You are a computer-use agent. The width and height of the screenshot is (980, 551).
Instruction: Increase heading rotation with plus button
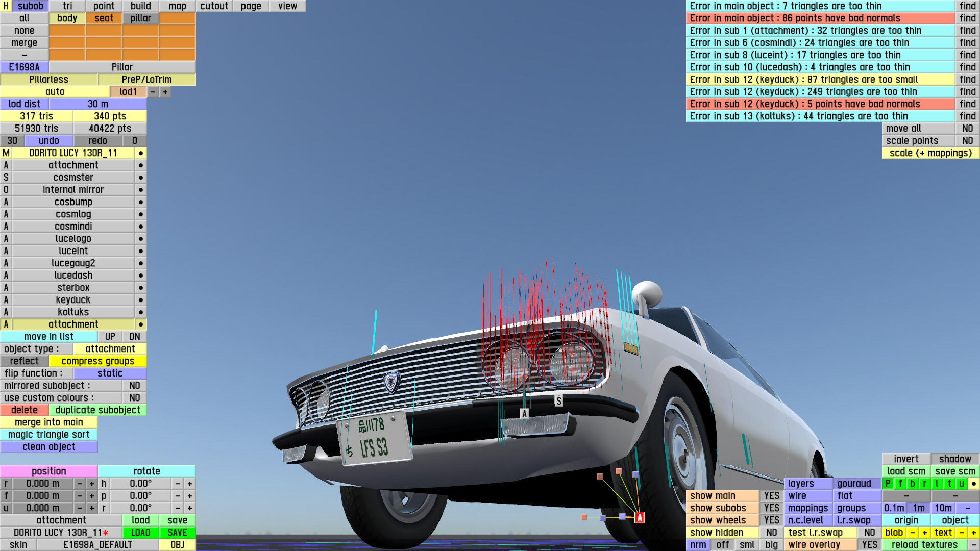tap(190, 484)
